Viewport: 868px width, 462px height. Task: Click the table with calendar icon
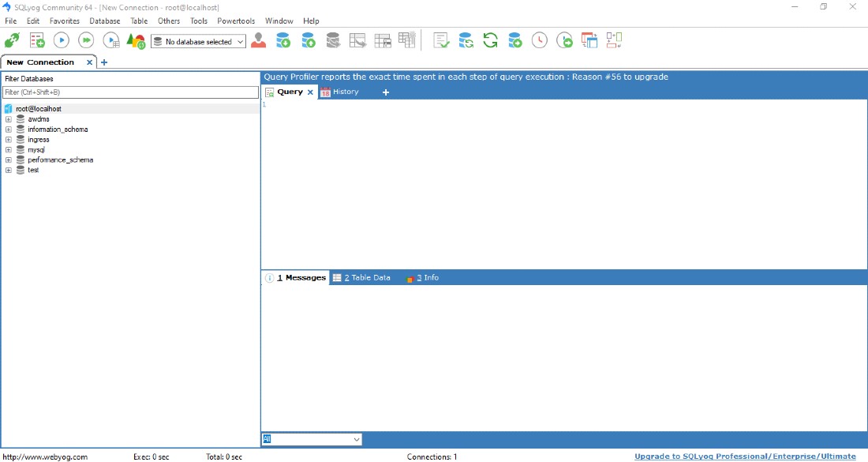point(383,40)
